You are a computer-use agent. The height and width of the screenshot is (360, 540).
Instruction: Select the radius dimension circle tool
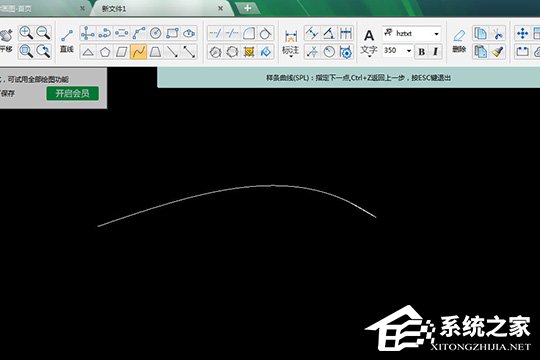pos(329,52)
